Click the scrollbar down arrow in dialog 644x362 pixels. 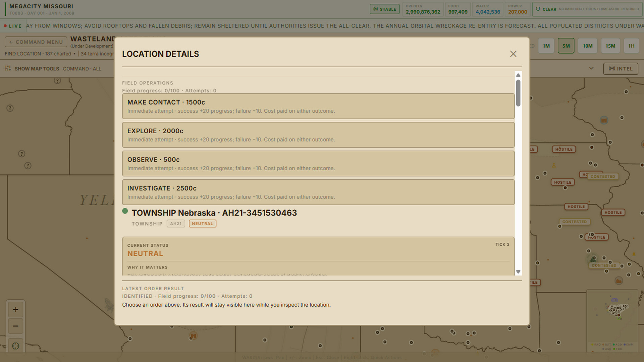(x=518, y=272)
